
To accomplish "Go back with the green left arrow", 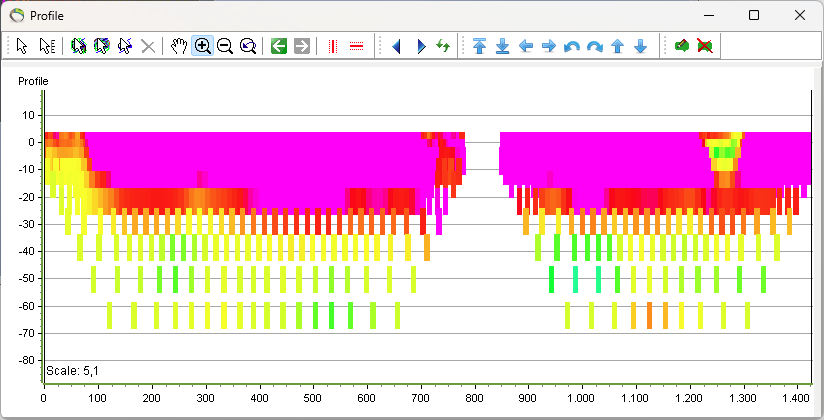I will coord(279,46).
